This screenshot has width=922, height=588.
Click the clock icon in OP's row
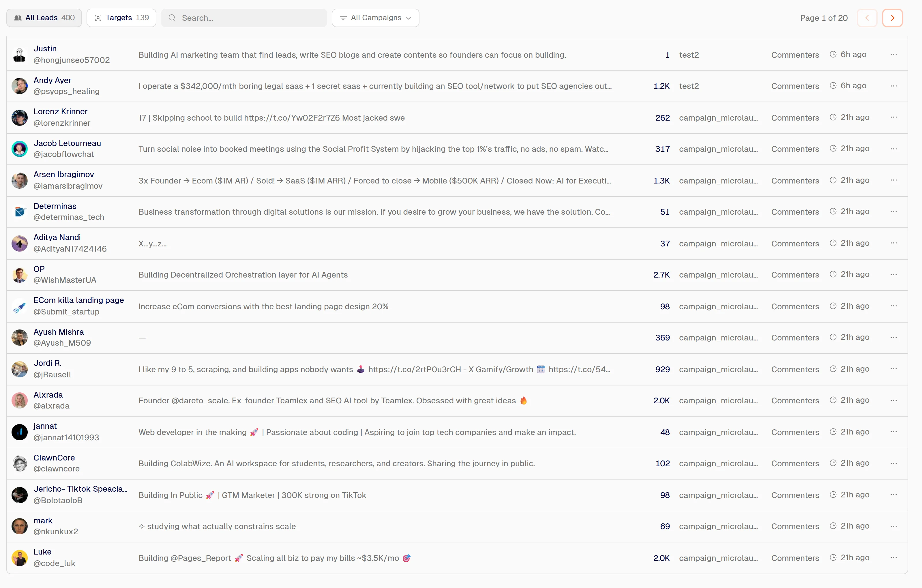click(833, 274)
